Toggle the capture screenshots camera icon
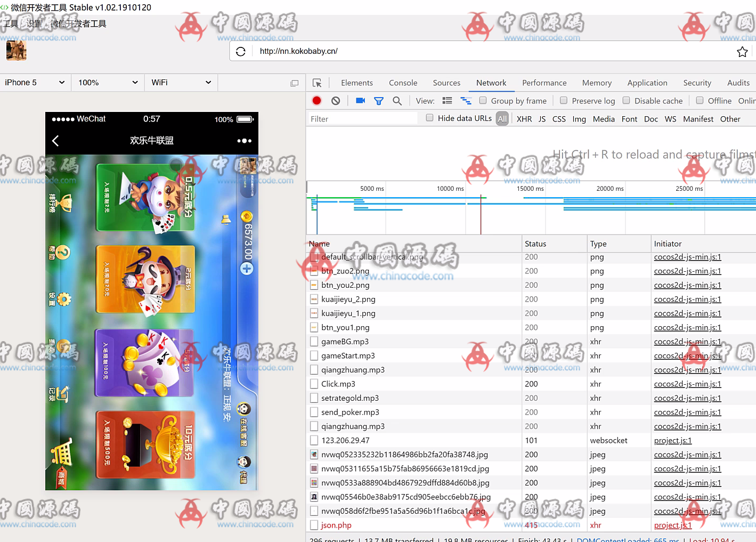The height and width of the screenshot is (542, 756). point(361,100)
